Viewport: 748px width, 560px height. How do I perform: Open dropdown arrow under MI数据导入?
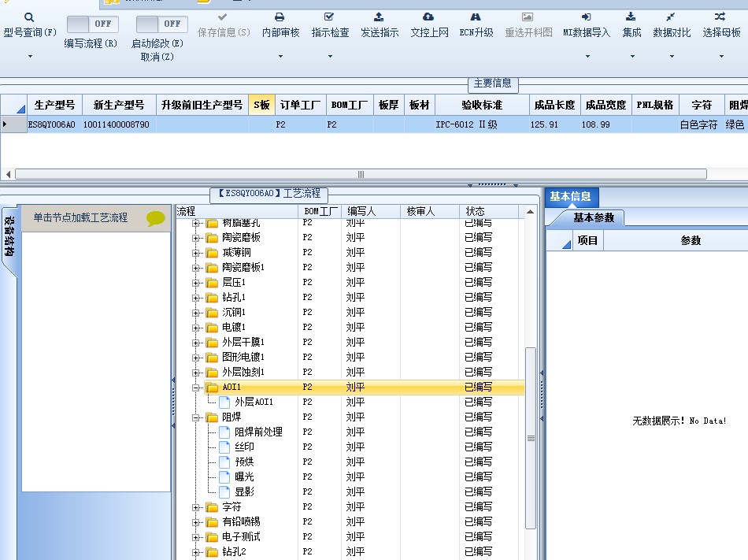point(587,56)
